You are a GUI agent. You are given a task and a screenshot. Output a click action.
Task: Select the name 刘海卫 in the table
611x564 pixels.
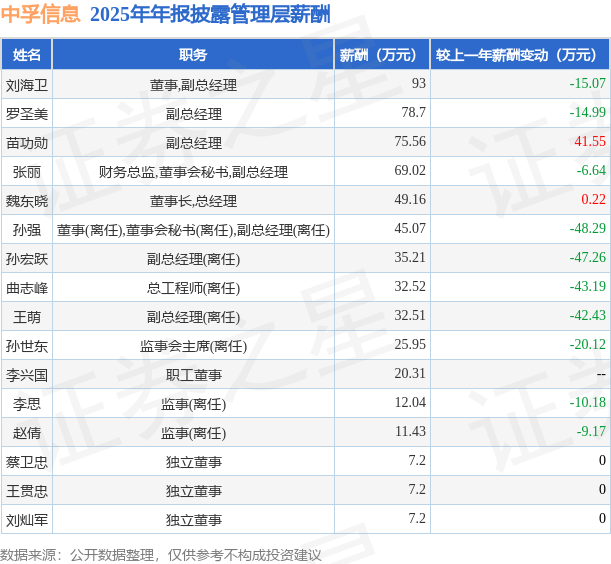[x=26, y=85]
